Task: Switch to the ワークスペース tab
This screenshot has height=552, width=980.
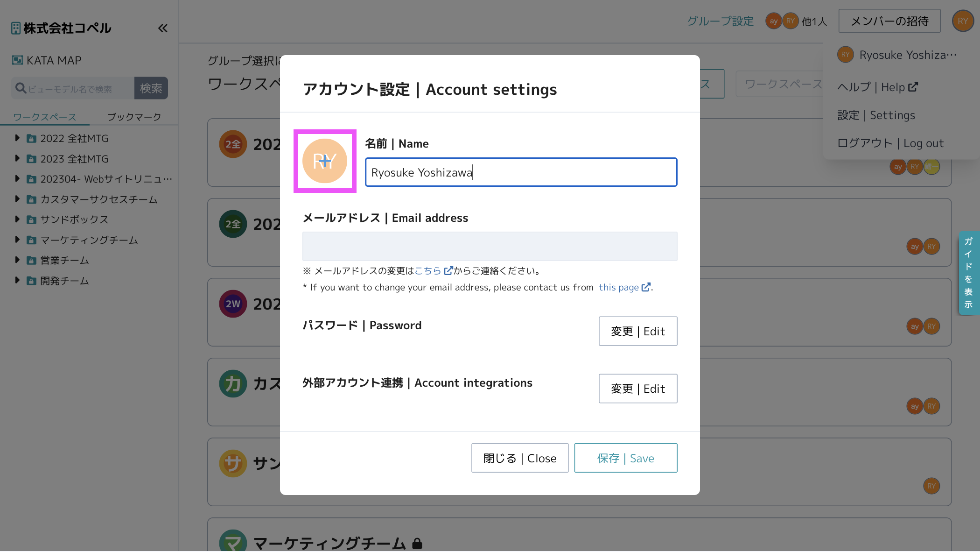Action: (45, 117)
